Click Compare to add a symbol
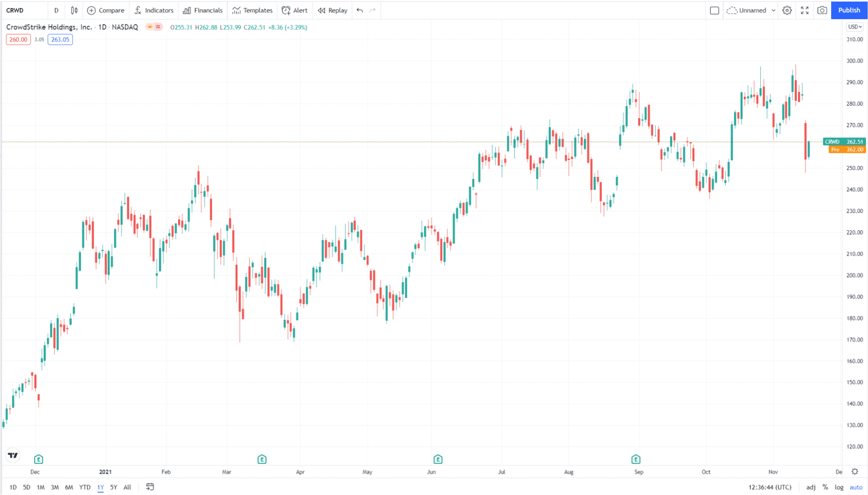Screen dimensions: 868x495 click(x=106, y=10)
